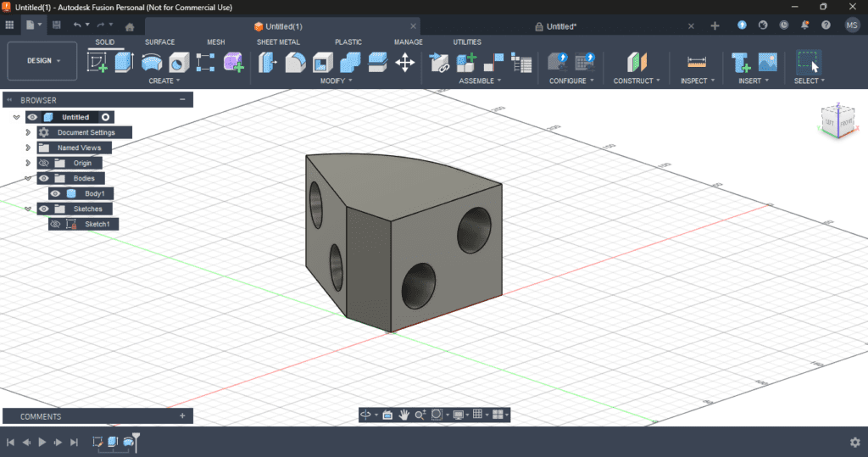Screen dimensions: 868x457
Task: Open the CONSTRUCT menu
Action: (x=637, y=81)
